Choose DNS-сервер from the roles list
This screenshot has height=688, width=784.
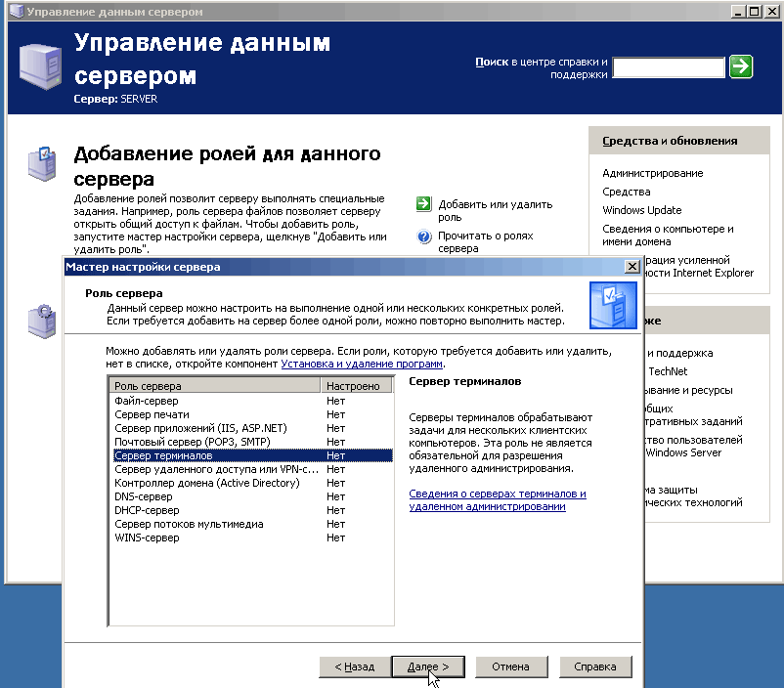[144, 496]
